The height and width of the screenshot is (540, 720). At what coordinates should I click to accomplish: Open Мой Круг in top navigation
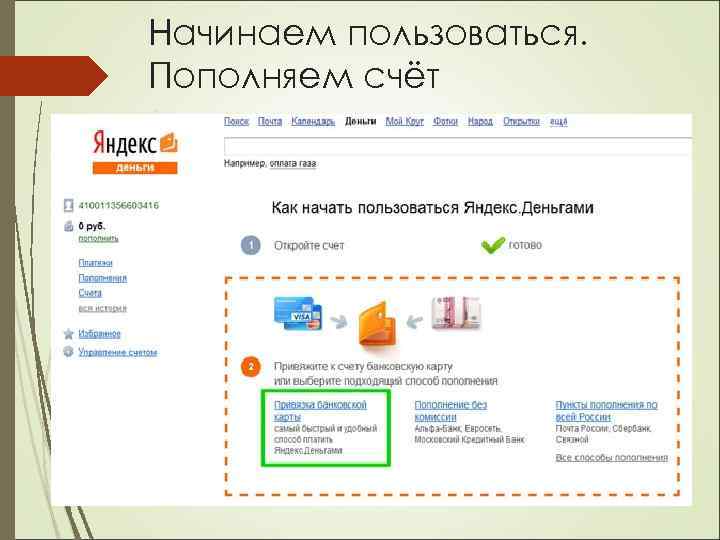[x=405, y=121]
